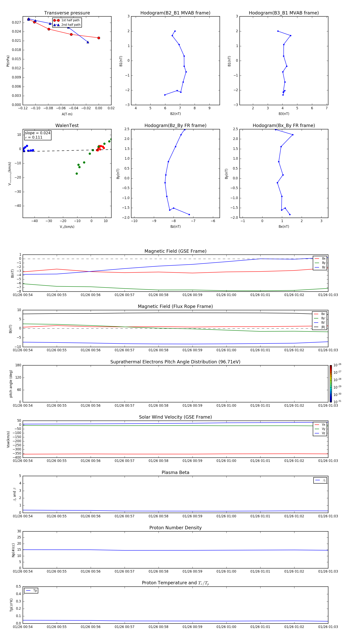Click the 'WalenTest' plot title
Viewport: 351px width, 644px height.
(67, 125)
